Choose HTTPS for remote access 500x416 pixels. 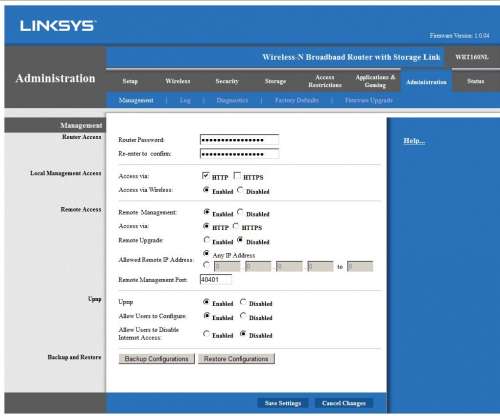tap(236, 226)
